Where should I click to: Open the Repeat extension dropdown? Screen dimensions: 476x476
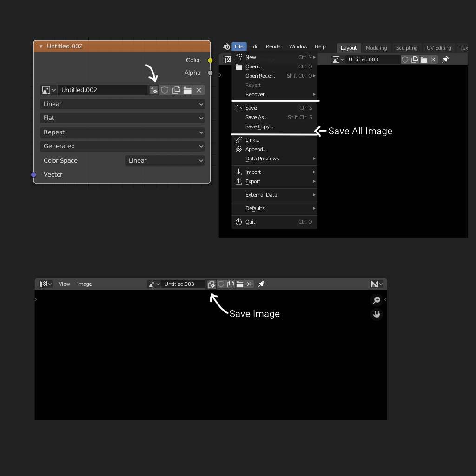(122, 132)
